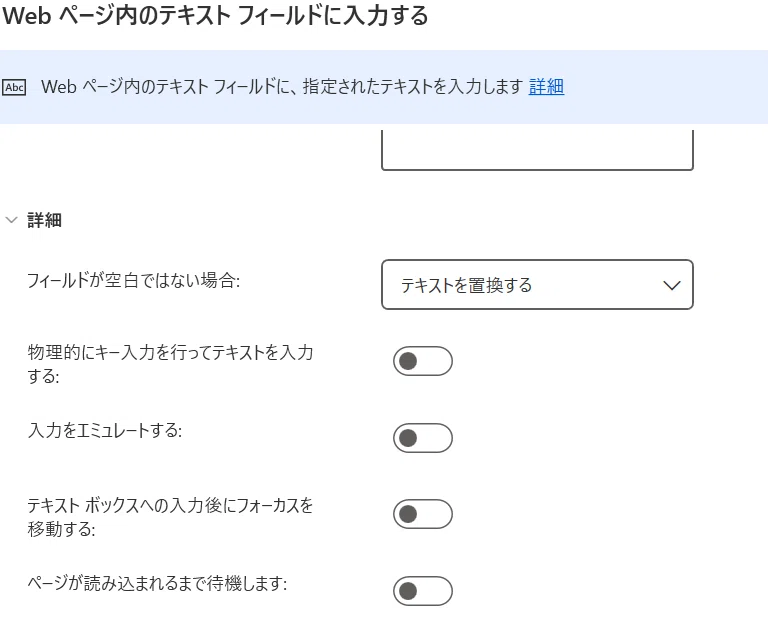Click the dialog title Web ページ内のテキスト フィールドに入力する
Image resolution: width=768 pixels, height=624 pixels.
pos(216,16)
